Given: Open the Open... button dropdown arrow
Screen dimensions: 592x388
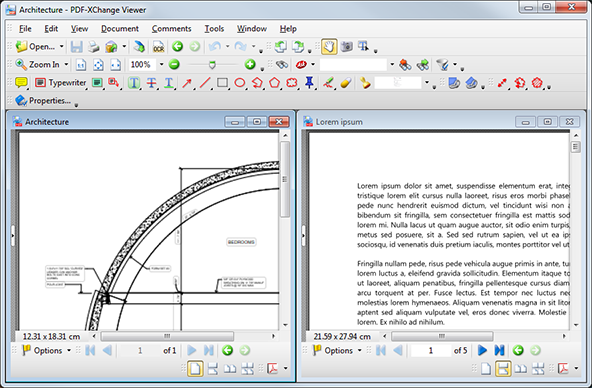Looking at the screenshot, I should 62,46.
